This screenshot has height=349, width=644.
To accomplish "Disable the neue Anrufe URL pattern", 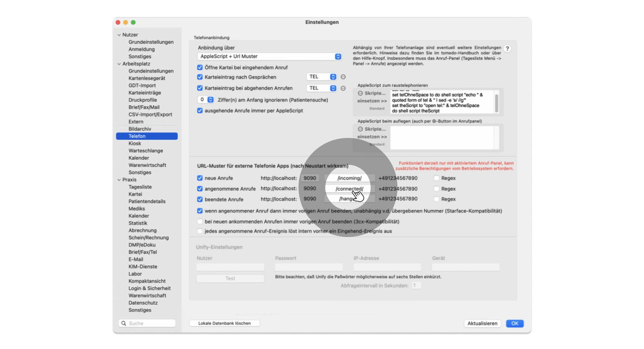I will point(200,178).
